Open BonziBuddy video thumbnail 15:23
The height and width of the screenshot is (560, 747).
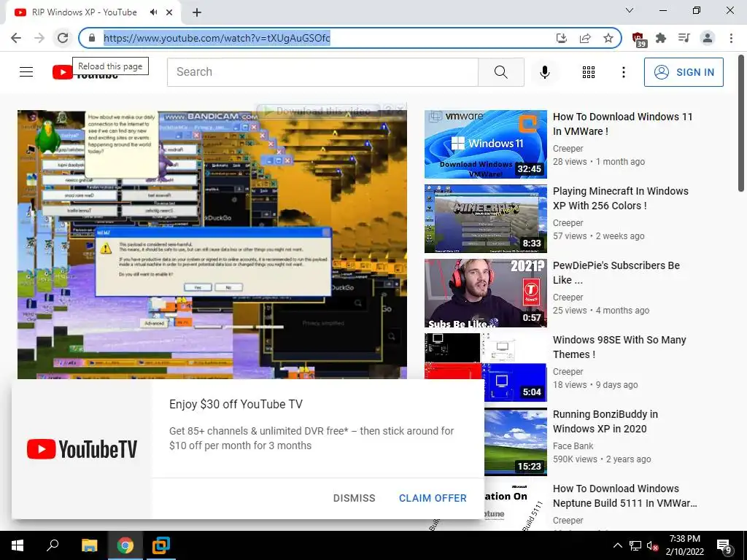[x=516, y=441]
